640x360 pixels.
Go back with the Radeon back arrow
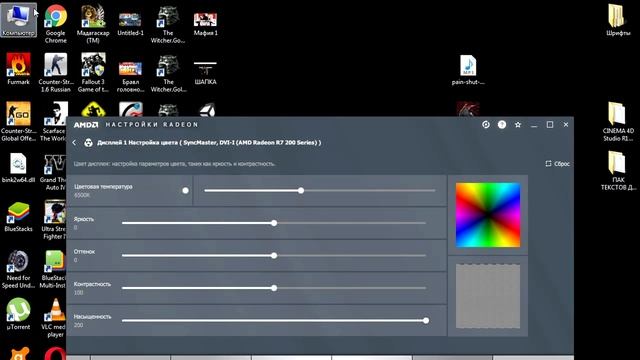74,142
